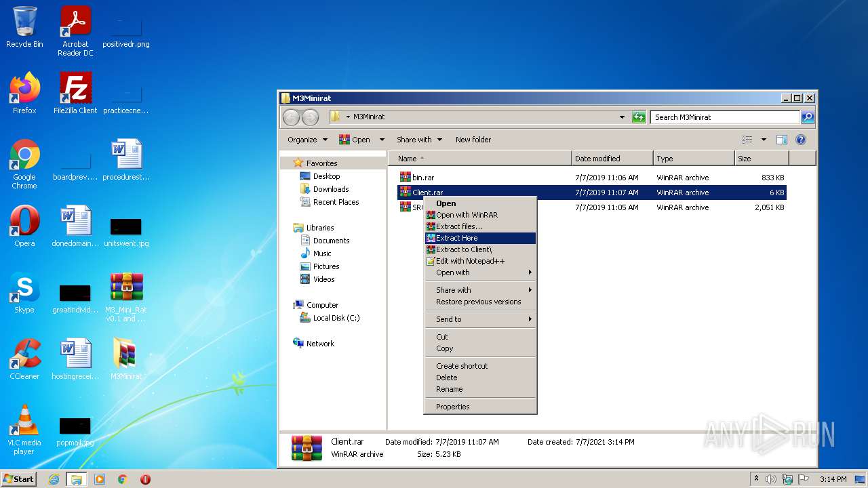The width and height of the screenshot is (868, 488).
Task: Select Properties in context menu
Action: [x=480, y=407]
